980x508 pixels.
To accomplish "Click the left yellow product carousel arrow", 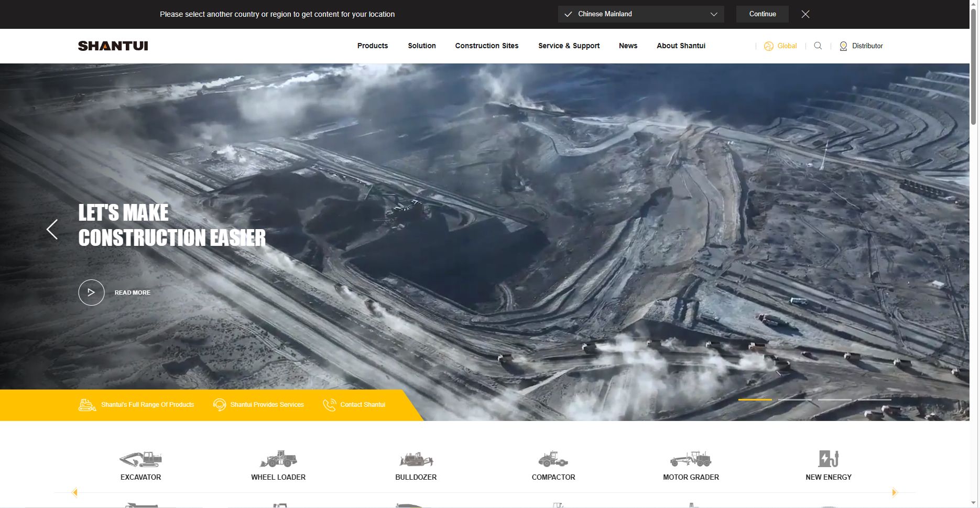I will (x=74, y=492).
